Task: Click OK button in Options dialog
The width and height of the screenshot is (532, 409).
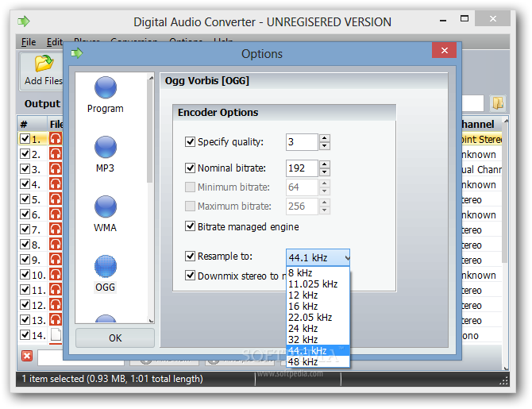Action: 115,338
